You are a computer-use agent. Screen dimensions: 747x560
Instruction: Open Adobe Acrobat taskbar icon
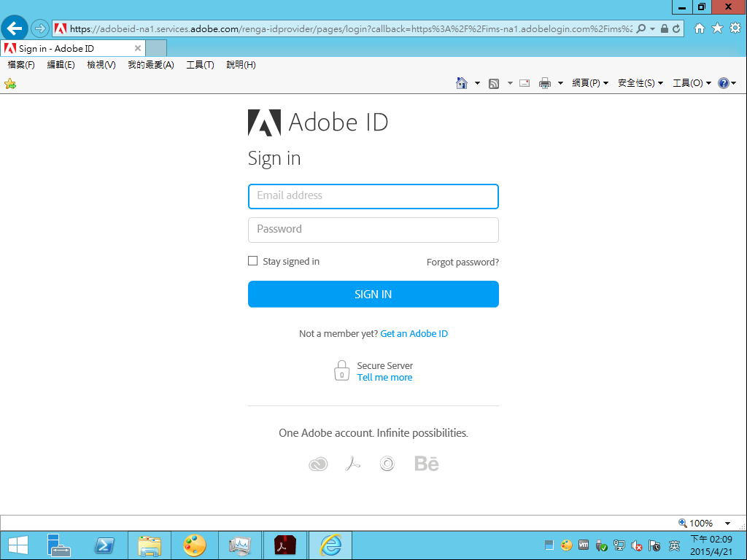285,545
